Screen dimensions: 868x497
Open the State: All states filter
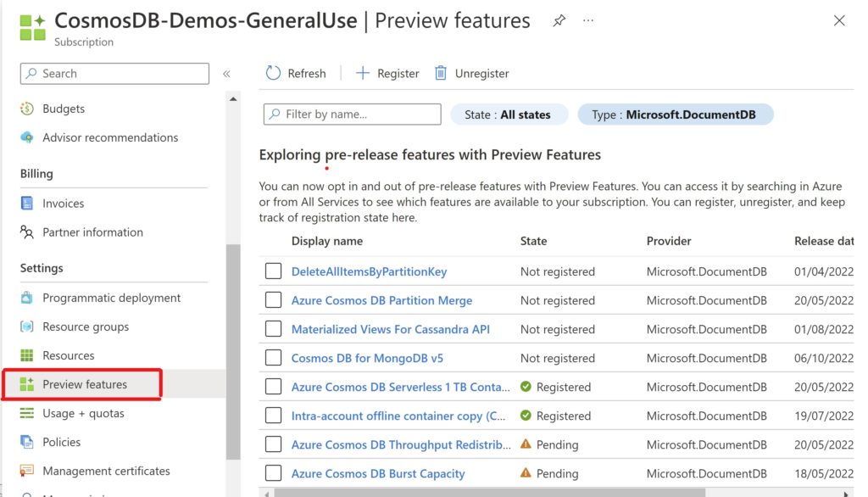point(508,114)
